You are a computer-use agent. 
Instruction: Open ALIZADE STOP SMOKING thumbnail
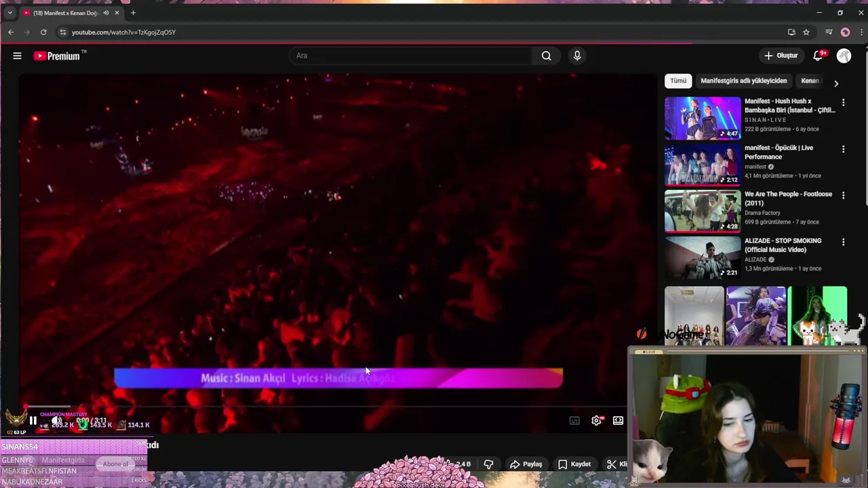click(703, 258)
